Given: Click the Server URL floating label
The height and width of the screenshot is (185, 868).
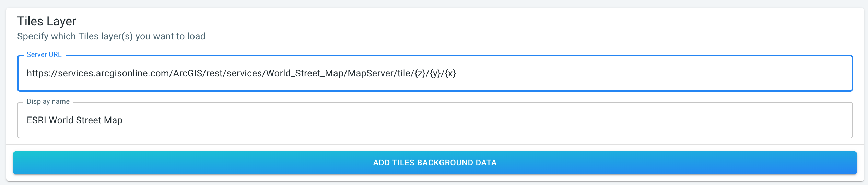Looking at the screenshot, I should point(44,55).
